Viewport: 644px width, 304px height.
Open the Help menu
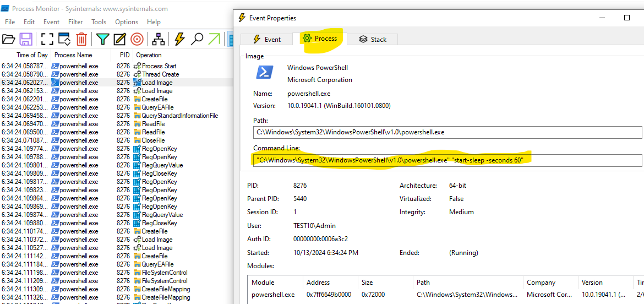click(x=154, y=22)
